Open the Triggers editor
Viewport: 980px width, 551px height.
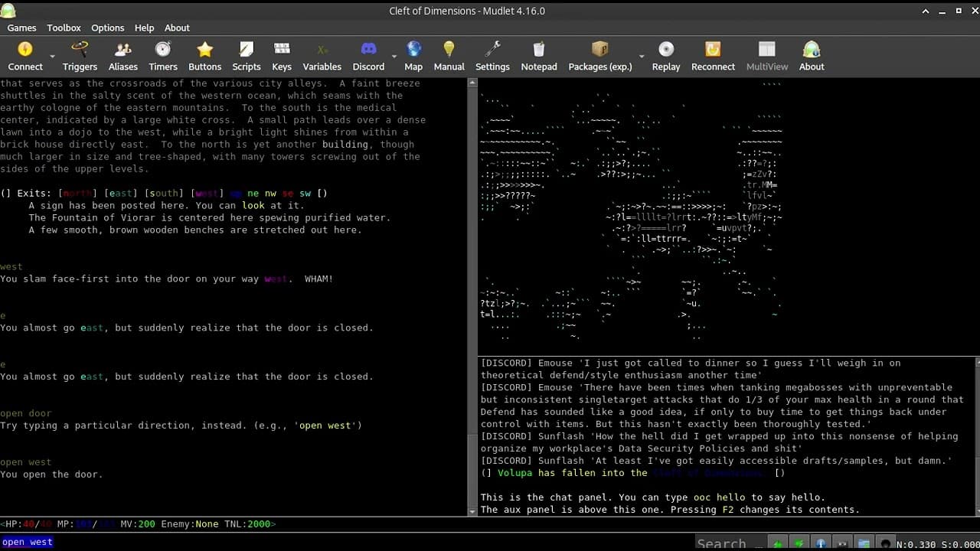coord(80,57)
